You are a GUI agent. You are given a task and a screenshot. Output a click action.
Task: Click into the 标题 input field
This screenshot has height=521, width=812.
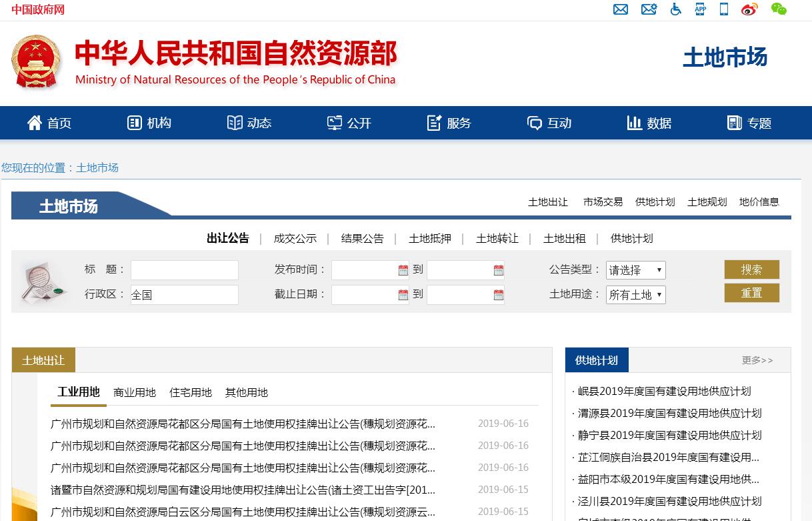click(x=185, y=270)
